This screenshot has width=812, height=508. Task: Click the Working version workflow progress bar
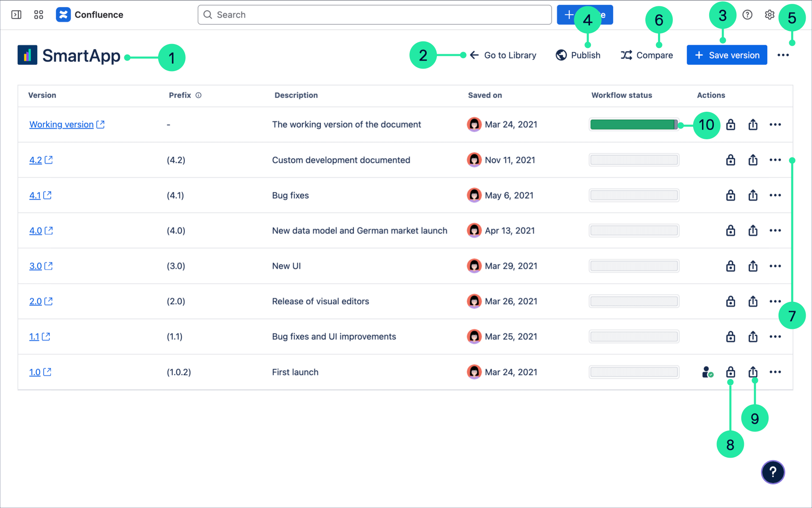(633, 124)
